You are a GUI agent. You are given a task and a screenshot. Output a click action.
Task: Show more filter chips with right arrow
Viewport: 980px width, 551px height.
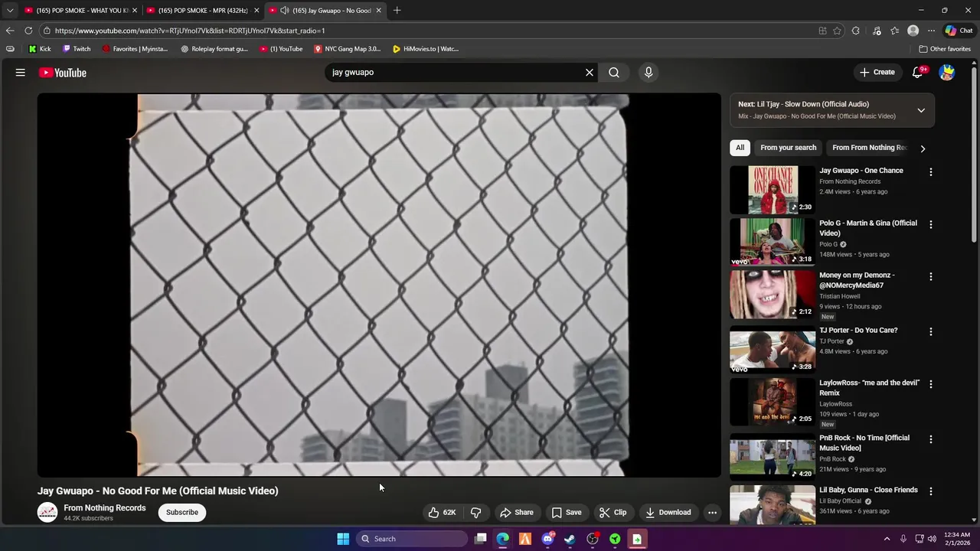coord(923,148)
